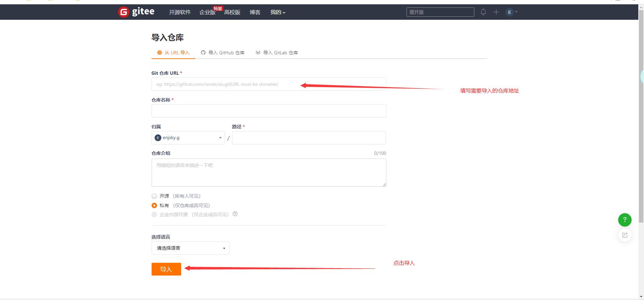The height and width of the screenshot is (300, 644).
Task: Focus the Git 仓库 URL input field
Action: click(x=269, y=84)
